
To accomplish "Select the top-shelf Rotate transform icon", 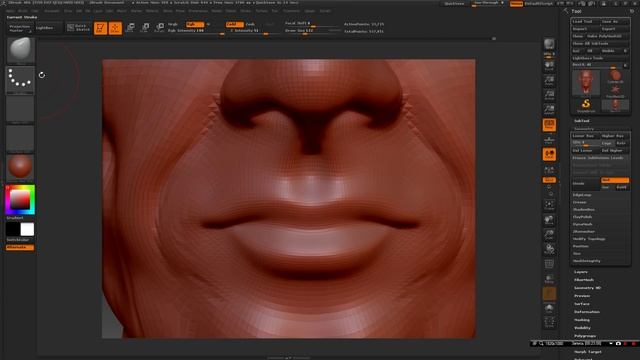I will tap(160, 28).
